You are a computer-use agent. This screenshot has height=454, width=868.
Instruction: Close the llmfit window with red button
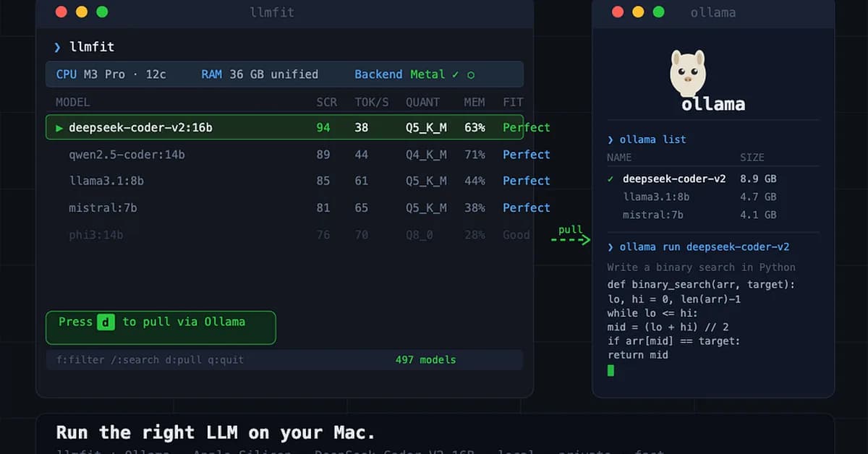coord(61,12)
